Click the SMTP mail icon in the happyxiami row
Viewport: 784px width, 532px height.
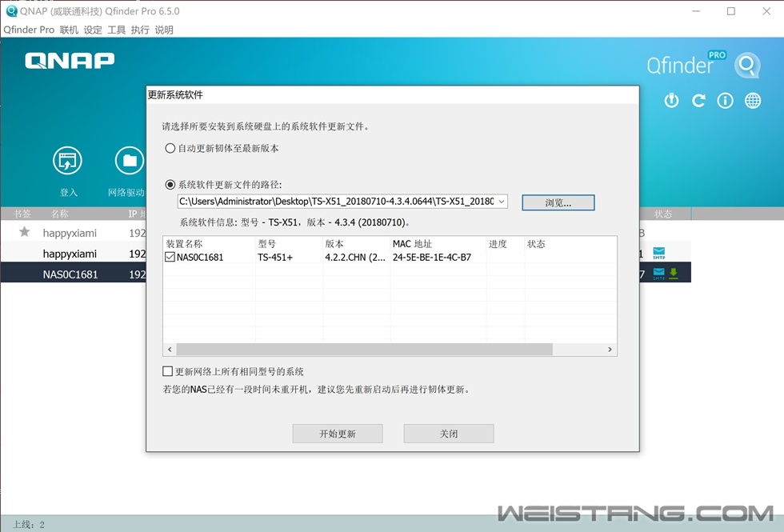[x=659, y=253]
